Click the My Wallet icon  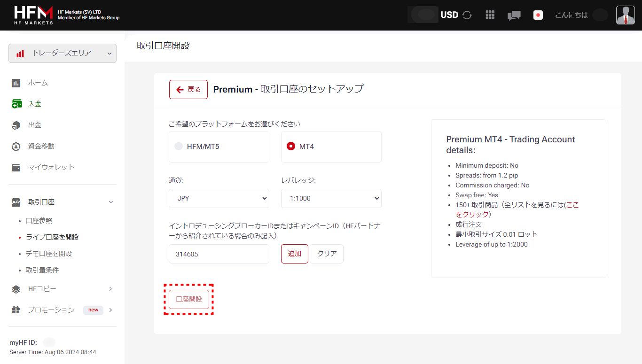(16, 168)
